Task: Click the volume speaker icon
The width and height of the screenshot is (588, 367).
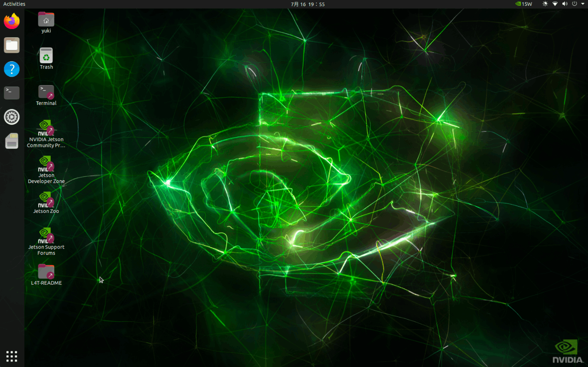Action: 564,4
